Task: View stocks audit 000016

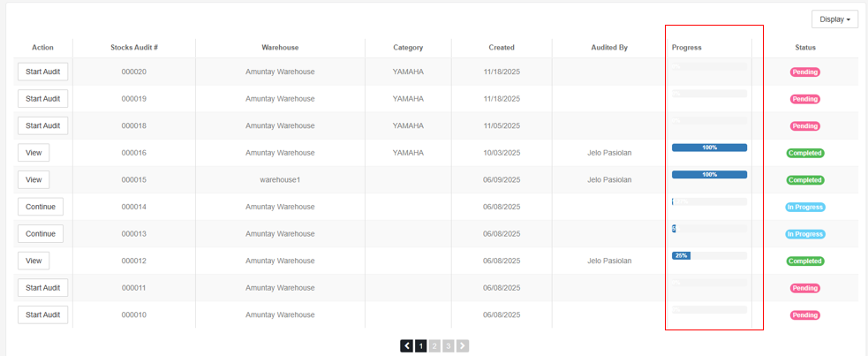Action: [34, 153]
